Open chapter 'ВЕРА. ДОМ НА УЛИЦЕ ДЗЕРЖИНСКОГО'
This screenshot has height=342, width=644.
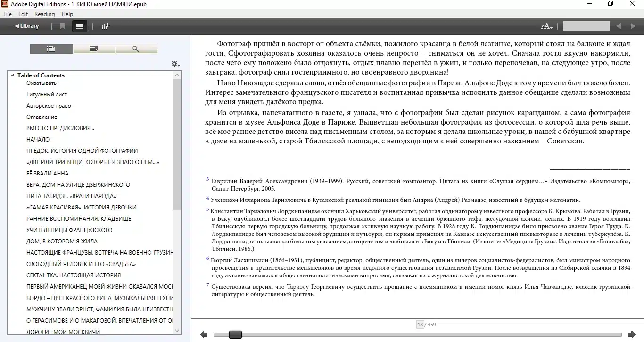tap(78, 185)
